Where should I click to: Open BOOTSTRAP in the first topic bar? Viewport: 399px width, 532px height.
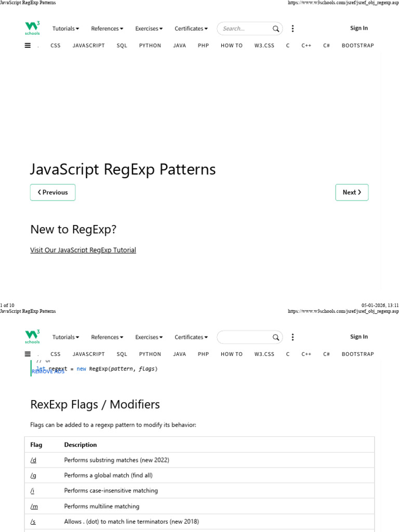357,46
